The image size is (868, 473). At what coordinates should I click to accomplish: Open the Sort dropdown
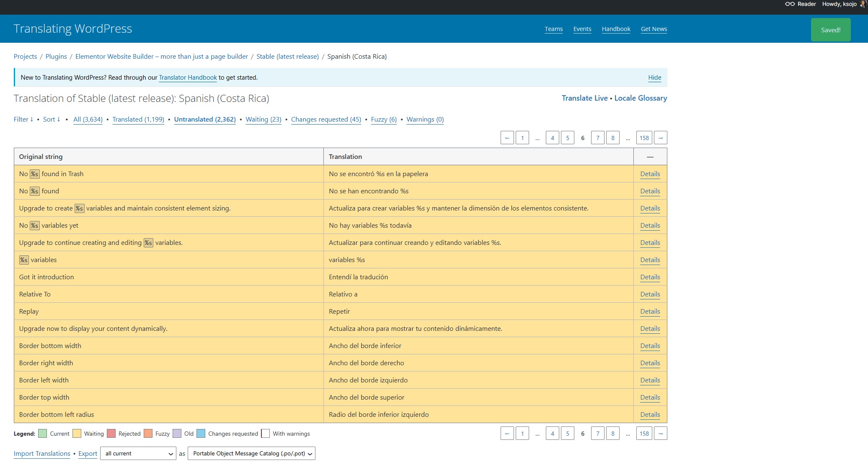coord(52,120)
